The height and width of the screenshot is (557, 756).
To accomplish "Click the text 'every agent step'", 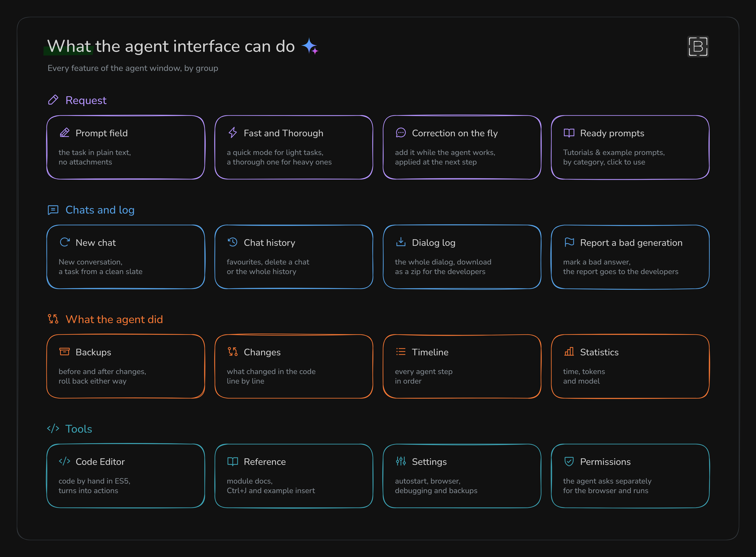I will [423, 371].
